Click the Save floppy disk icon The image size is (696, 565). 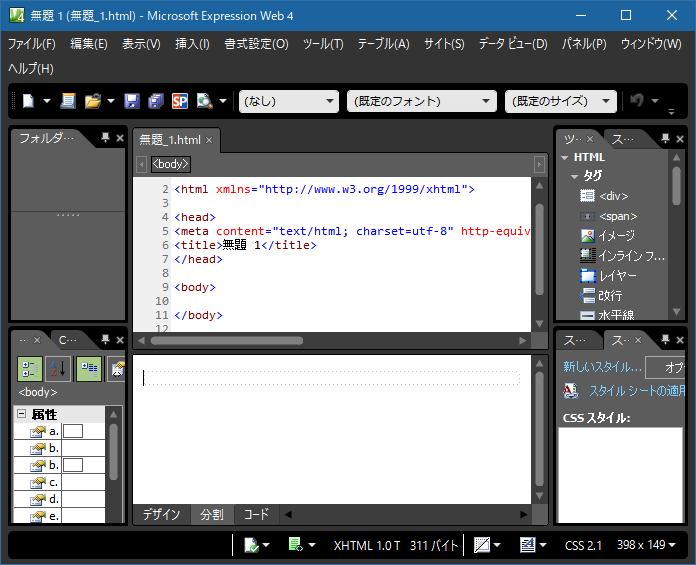point(132,101)
